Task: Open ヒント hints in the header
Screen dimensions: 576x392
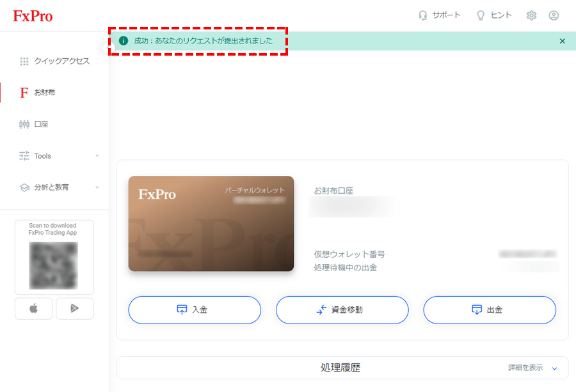Action: [x=493, y=15]
